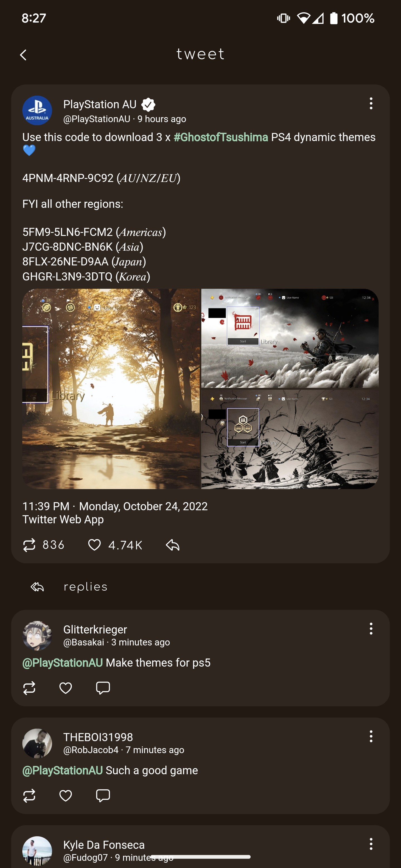
Task: Like THEBOI31998's reply
Action: tap(65, 796)
